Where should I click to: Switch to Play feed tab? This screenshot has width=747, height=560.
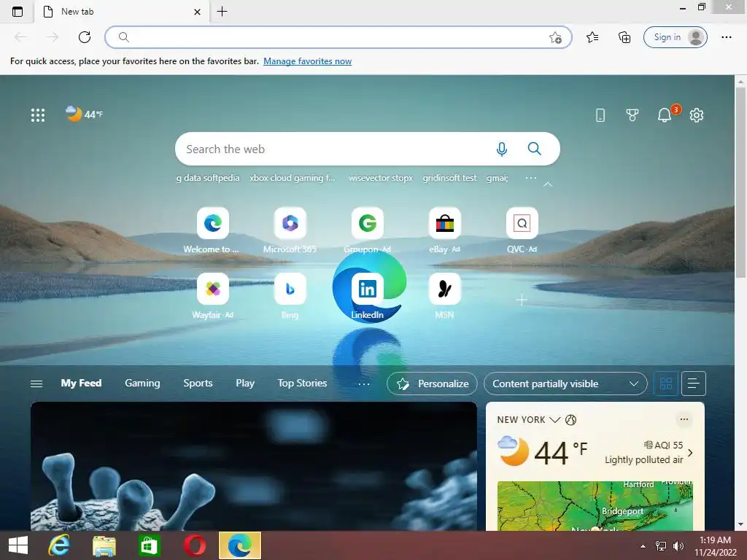245,384
